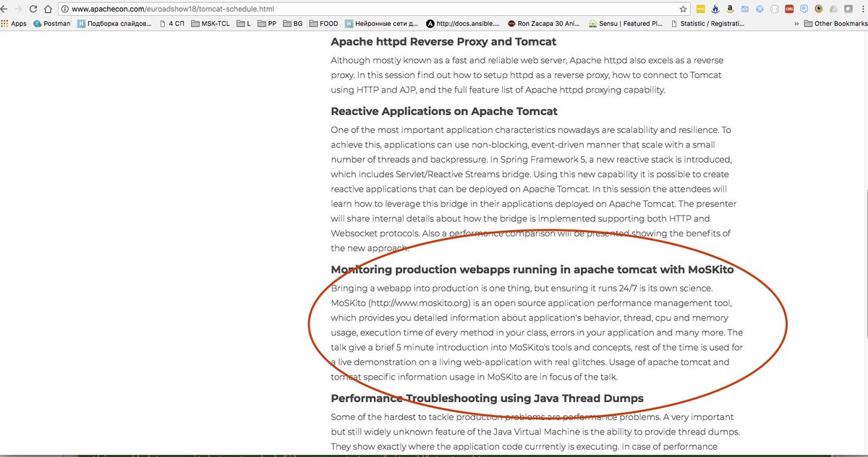Open the Statistic / Registrati bookmark
The width and height of the screenshot is (868, 457).
pyautogui.click(x=707, y=23)
